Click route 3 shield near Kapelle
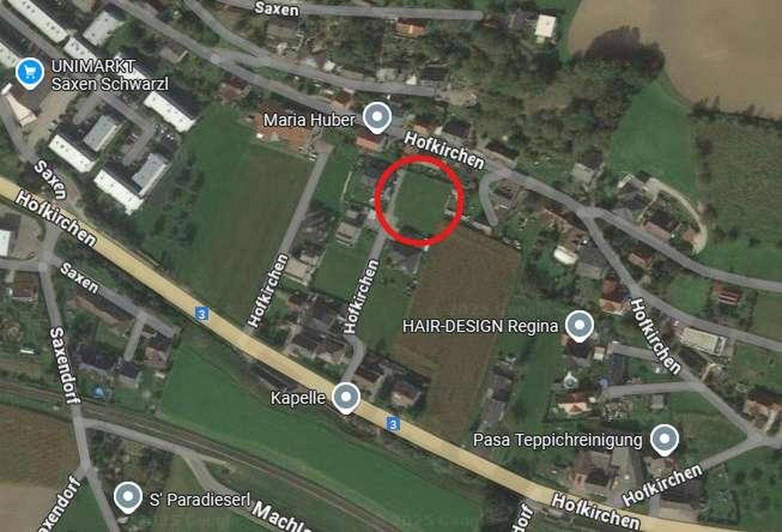This screenshot has height=532, width=782. pos(392,424)
